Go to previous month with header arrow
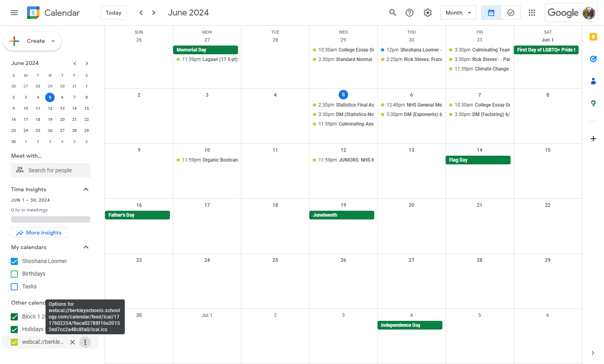Viewport: 604px width, 364px height. pyautogui.click(x=141, y=13)
